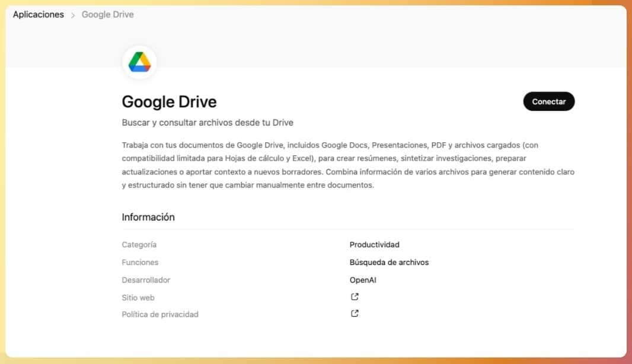Select the colorful Drive triangle emblem
The width and height of the screenshot is (632, 364).
(138, 61)
